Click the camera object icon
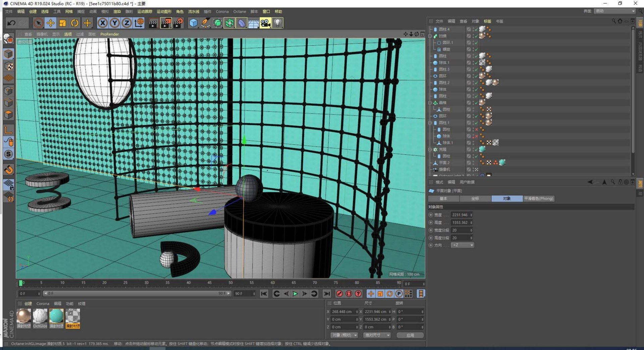Screen dimensions: 644x350 tap(265, 23)
